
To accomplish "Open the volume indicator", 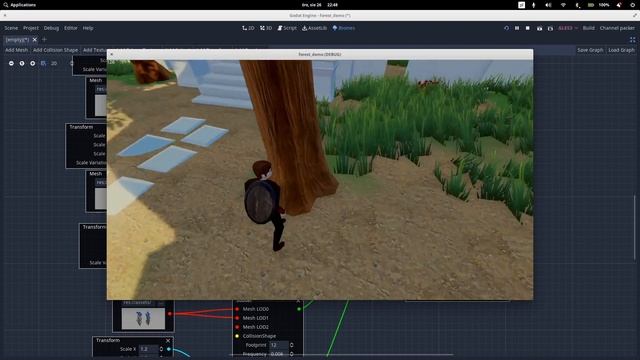I will pos(548,5).
